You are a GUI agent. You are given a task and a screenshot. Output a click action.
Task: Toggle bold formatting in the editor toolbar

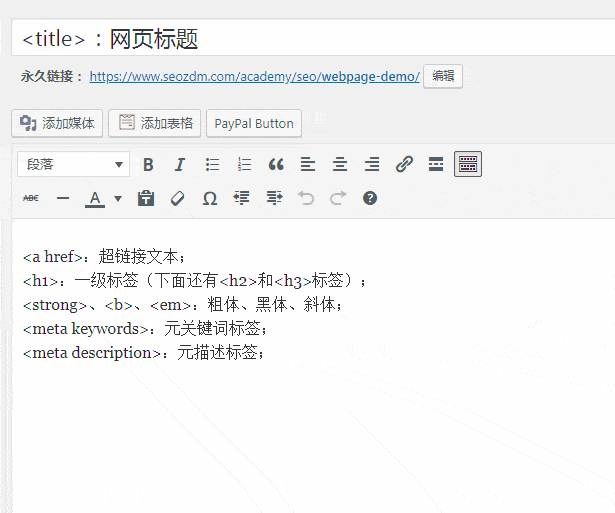click(148, 164)
